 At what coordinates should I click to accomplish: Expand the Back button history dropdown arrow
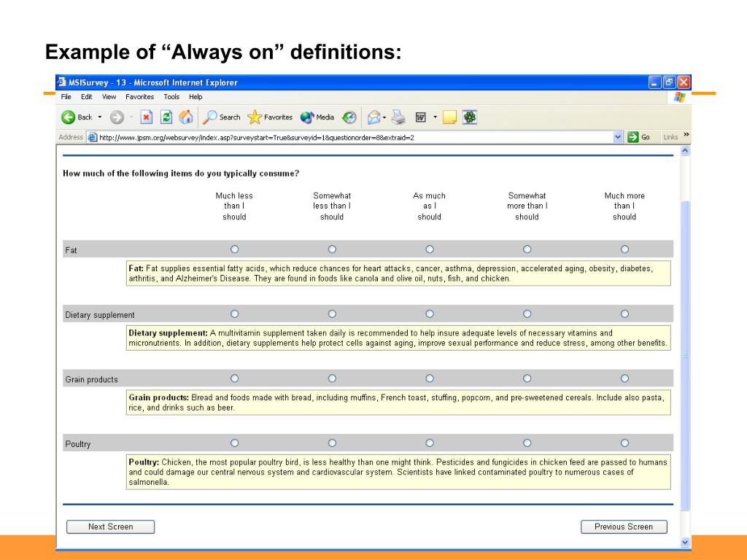[x=100, y=117]
